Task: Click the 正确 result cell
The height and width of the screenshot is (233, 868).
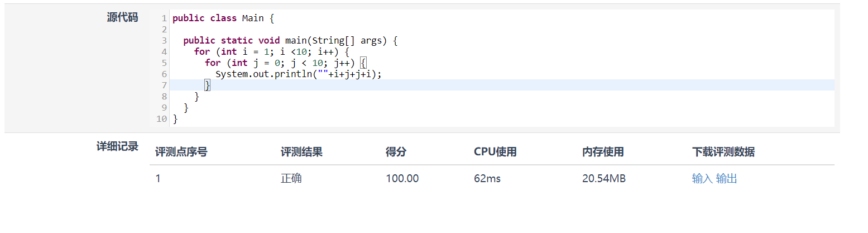Action: click(x=292, y=179)
